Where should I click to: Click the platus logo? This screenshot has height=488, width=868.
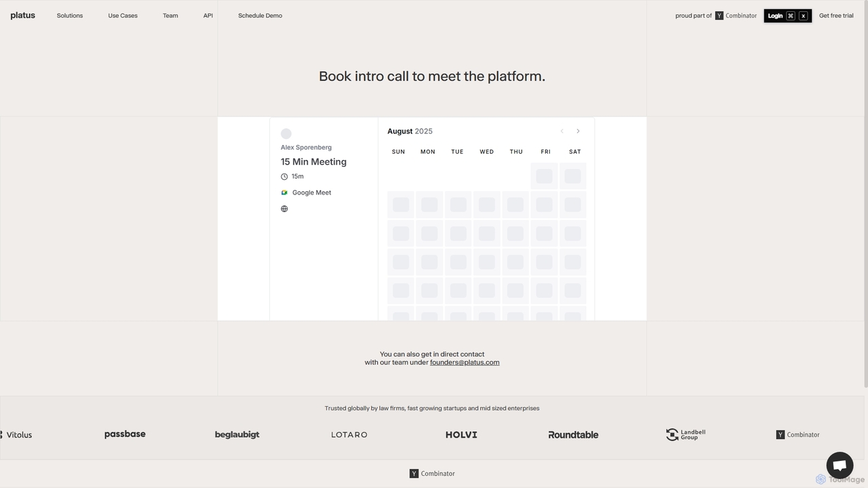click(x=22, y=16)
